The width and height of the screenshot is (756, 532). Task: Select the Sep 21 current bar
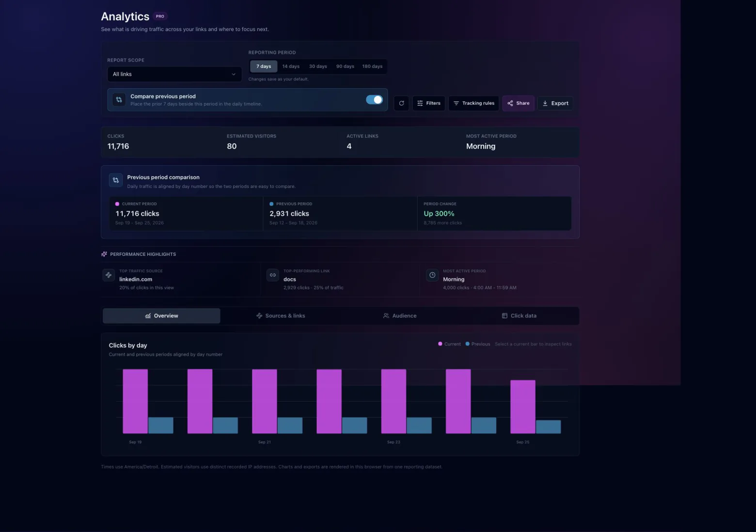pyautogui.click(x=265, y=401)
